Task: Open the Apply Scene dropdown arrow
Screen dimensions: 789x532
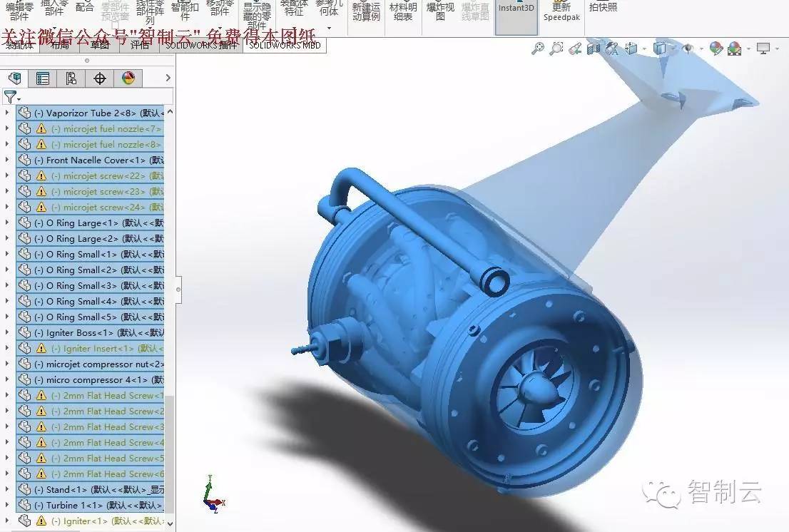Action: click(x=748, y=48)
